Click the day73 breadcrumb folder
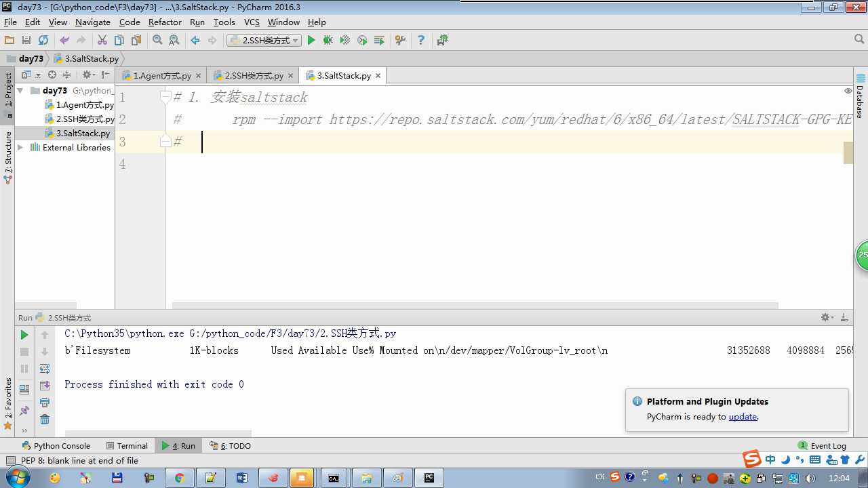Image resolution: width=868 pixels, height=488 pixels. click(25, 59)
